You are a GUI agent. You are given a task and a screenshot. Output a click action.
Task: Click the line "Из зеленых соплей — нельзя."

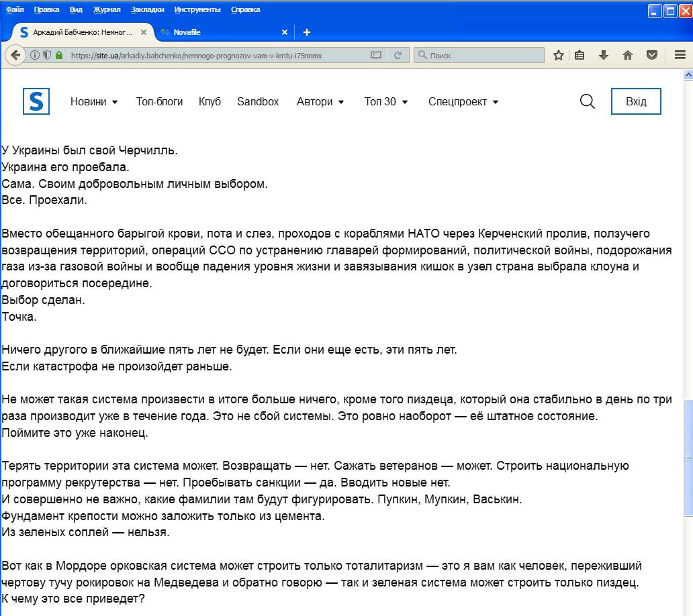[85, 533]
